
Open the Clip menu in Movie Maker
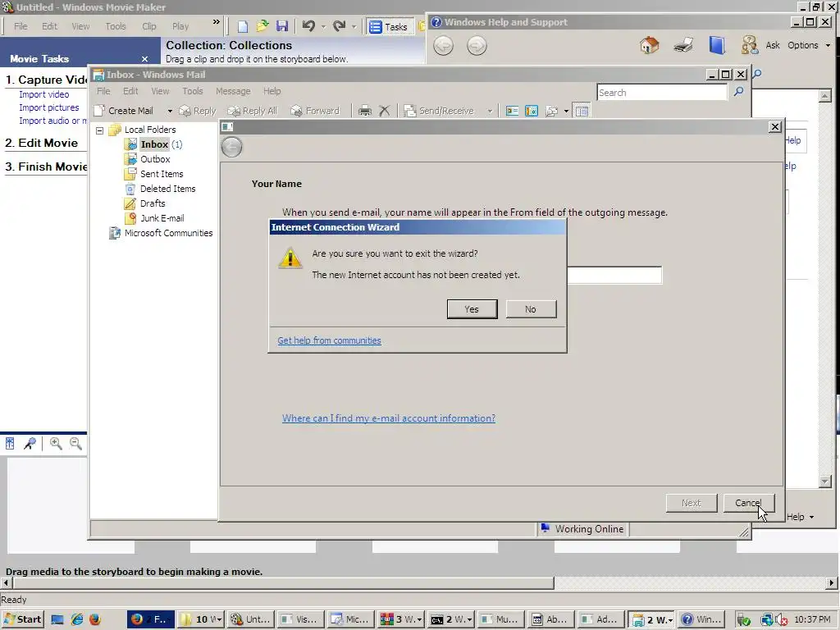point(149,26)
